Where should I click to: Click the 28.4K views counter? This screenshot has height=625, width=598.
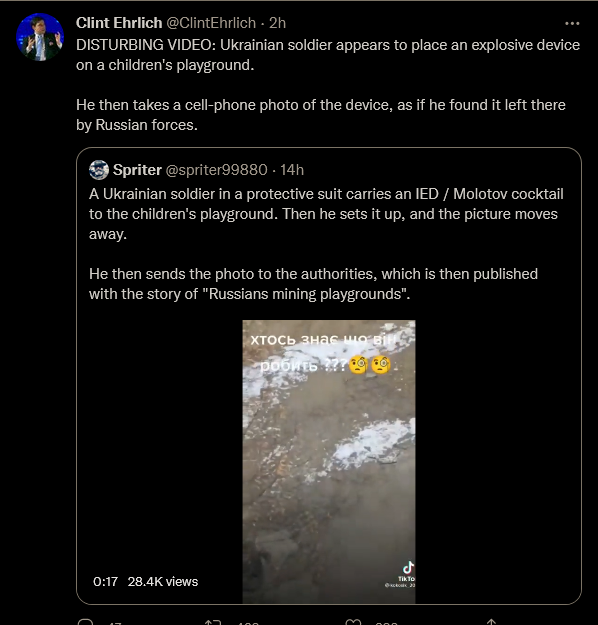[x=163, y=582]
